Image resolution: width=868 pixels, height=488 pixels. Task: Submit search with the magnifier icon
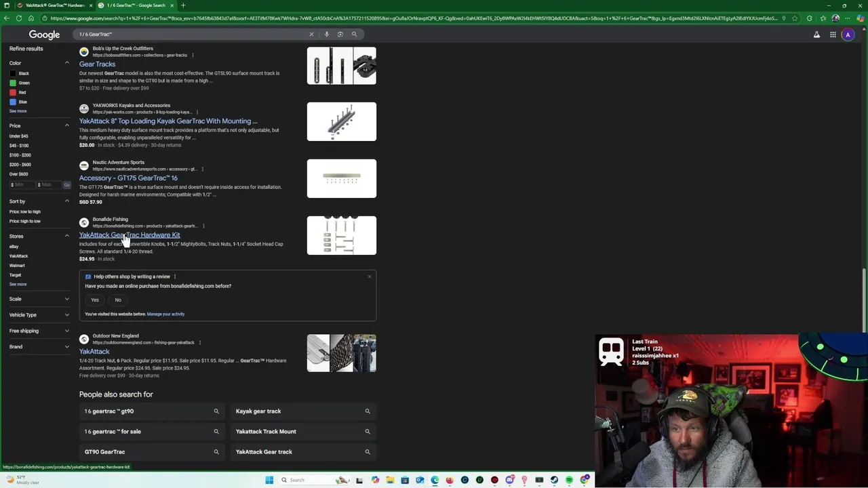point(354,34)
